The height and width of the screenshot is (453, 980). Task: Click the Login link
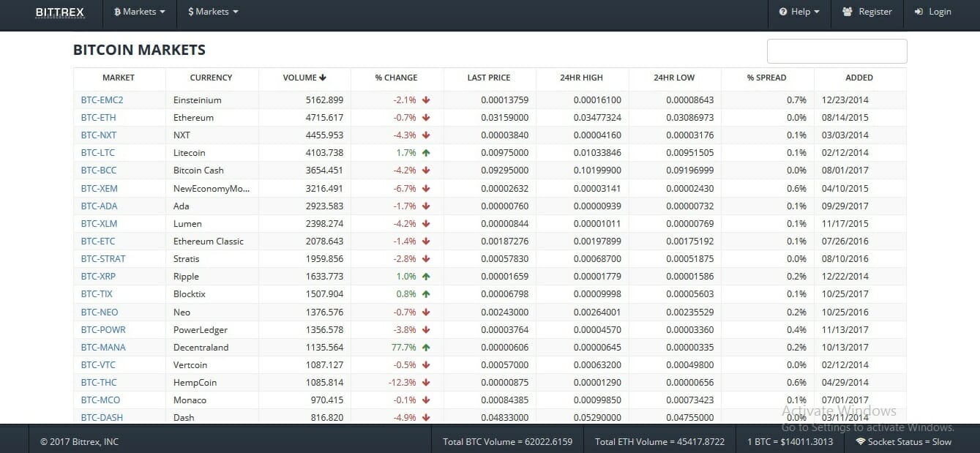pos(933,12)
